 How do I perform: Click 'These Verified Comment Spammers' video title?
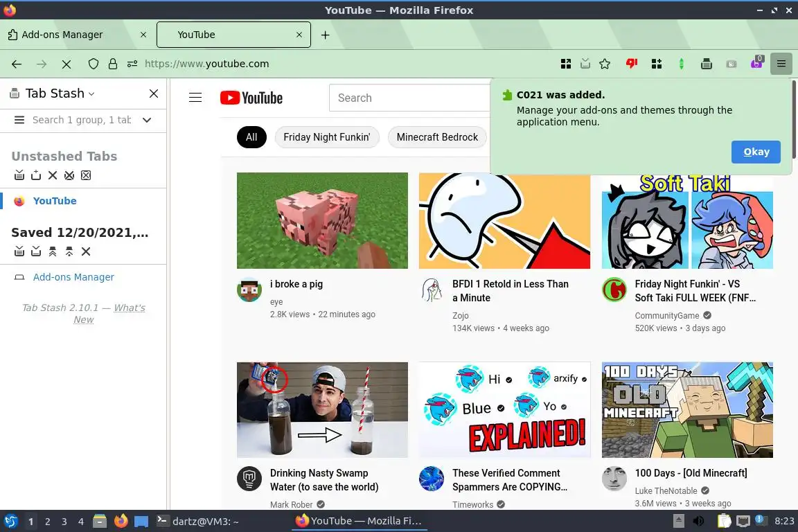point(509,480)
